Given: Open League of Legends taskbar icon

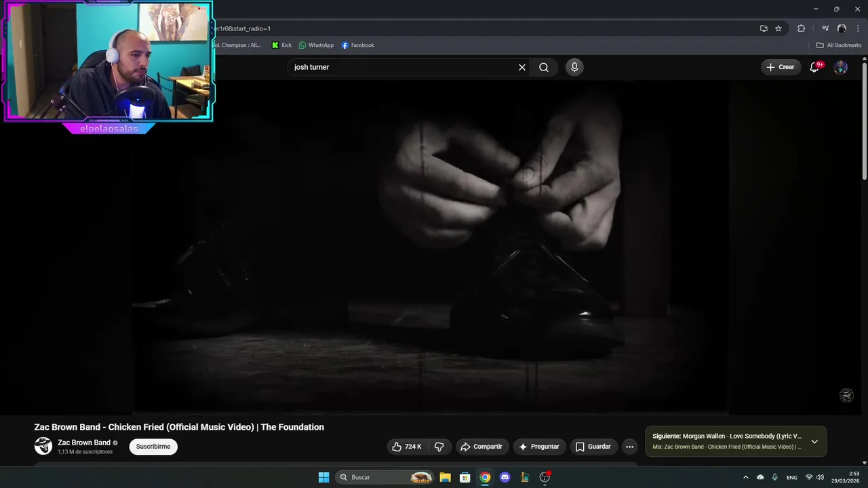Looking at the screenshot, I should point(524,477).
